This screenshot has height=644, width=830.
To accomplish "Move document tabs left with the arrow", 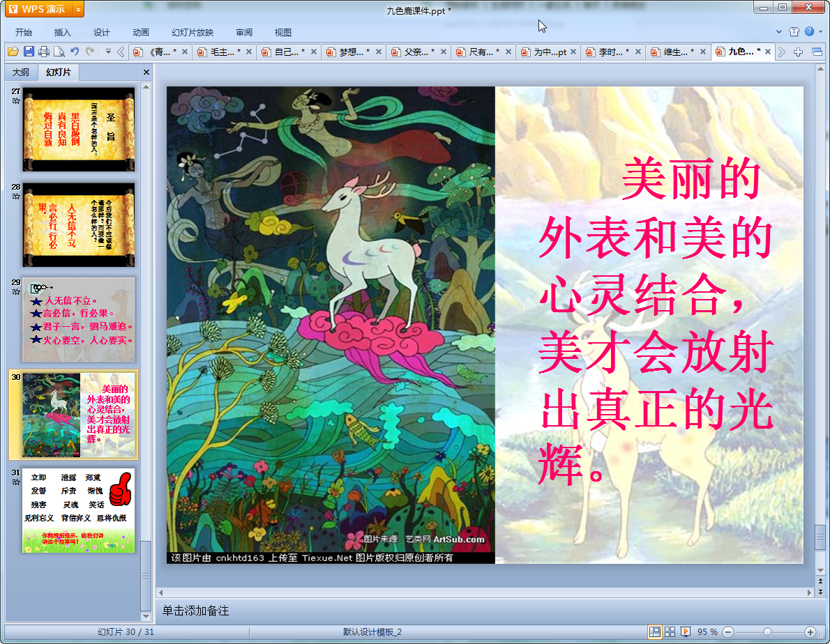I will (121, 52).
